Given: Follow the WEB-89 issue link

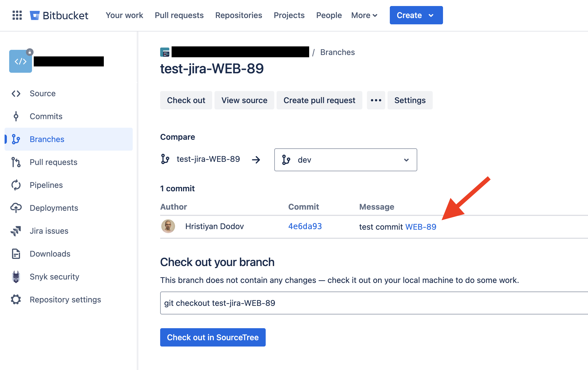Looking at the screenshot, I should [x=421, y=227].
